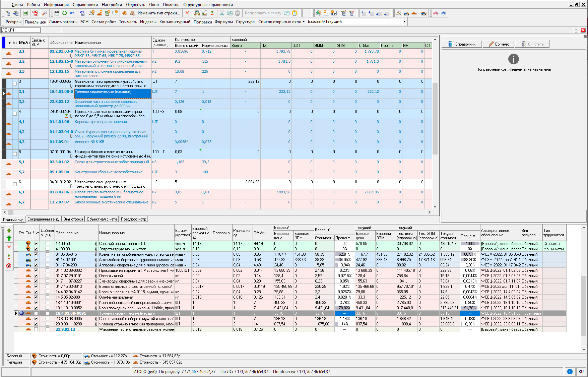The image size is (588, 377).
Task: Switch to the Индексы panel tab
Action: click(148, 22)
